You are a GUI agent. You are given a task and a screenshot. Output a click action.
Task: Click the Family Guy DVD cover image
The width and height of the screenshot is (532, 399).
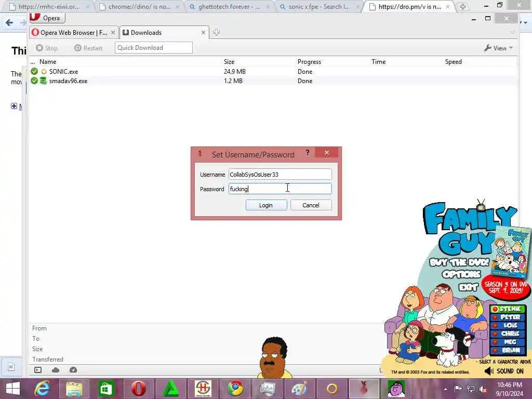click(x=512, y=252)
